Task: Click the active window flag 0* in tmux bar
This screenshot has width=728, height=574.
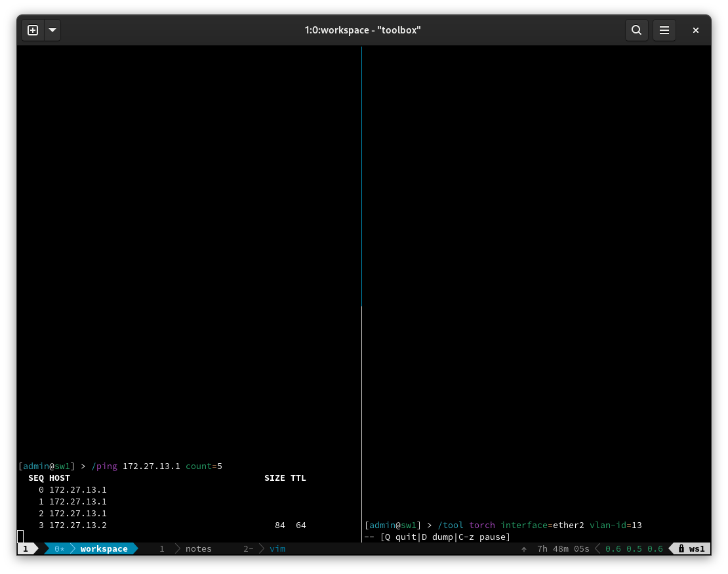Action: pyautogui.click(x=59, y=548)
